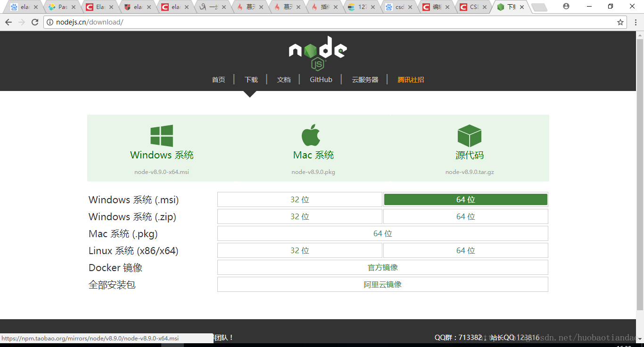This screenshot has height=347, width=644.
Task: Open GitHub in the site navigation
Action: [321, 80]
